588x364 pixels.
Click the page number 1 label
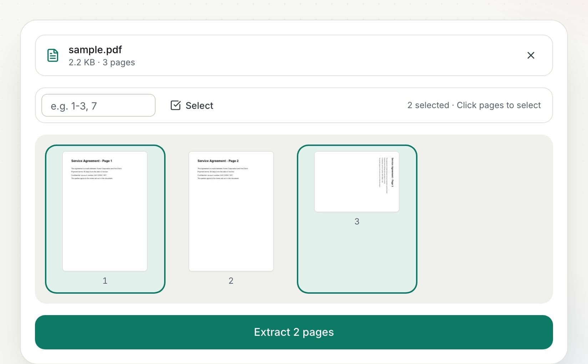coord(105,281)
